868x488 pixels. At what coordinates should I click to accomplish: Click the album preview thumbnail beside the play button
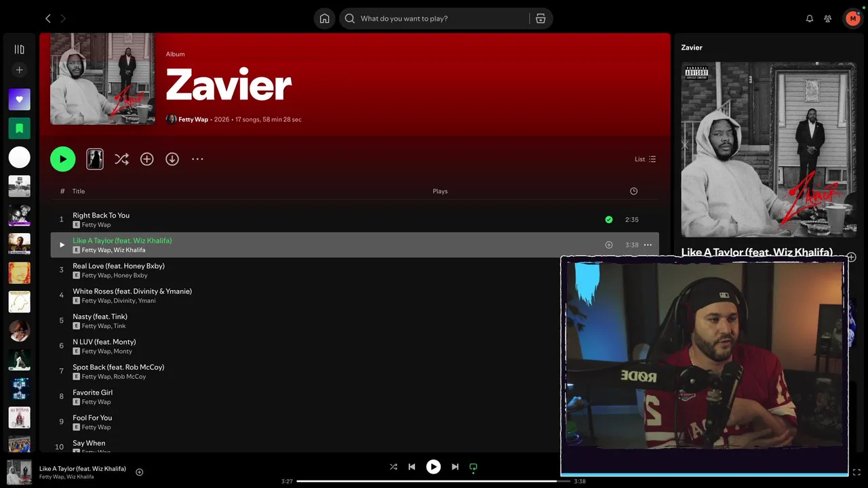95,159
